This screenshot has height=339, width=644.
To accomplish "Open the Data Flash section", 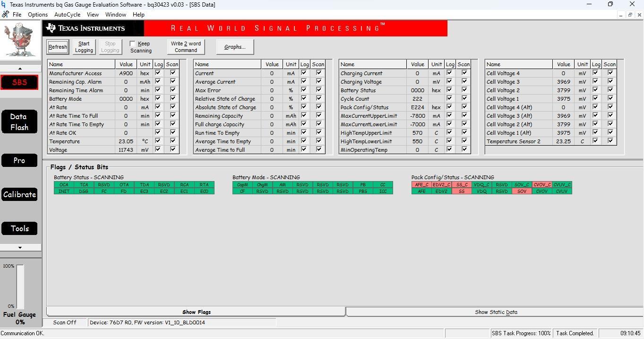I will point(19,122).
